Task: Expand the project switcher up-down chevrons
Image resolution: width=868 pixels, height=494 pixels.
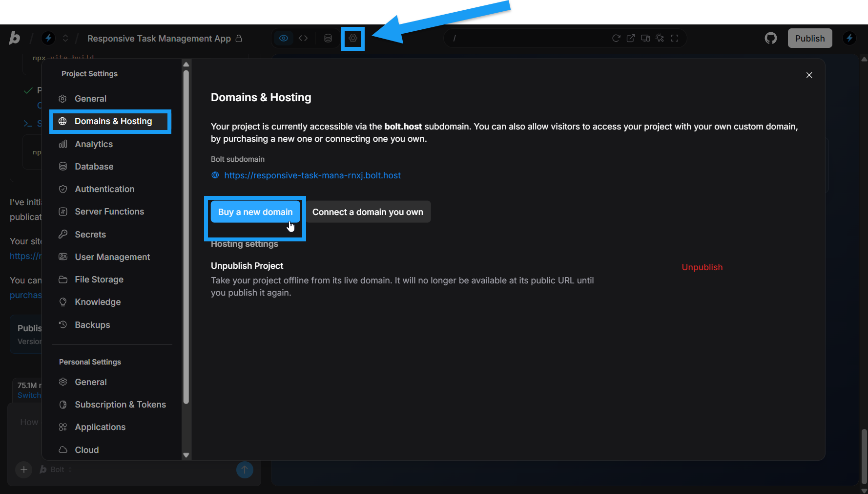Action: tap(65, 38)
